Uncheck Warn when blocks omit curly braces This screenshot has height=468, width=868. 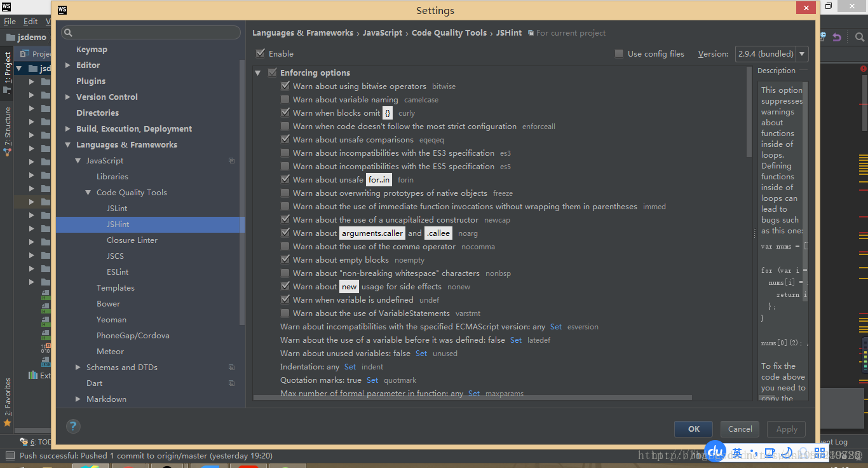point(285,113)
